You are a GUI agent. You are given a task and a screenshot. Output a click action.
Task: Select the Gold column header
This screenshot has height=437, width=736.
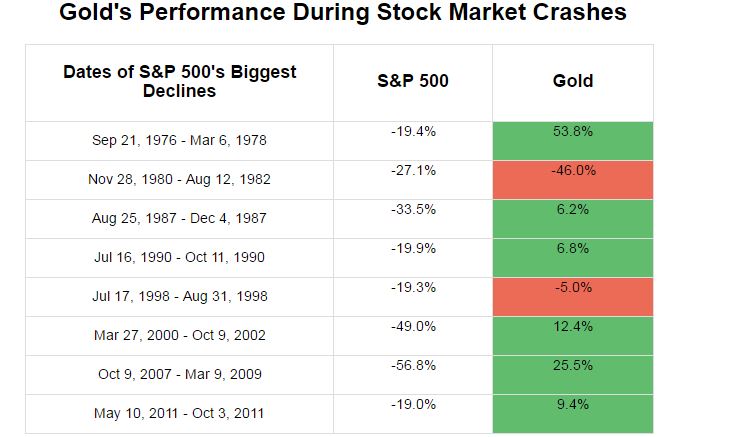point(573,81)
